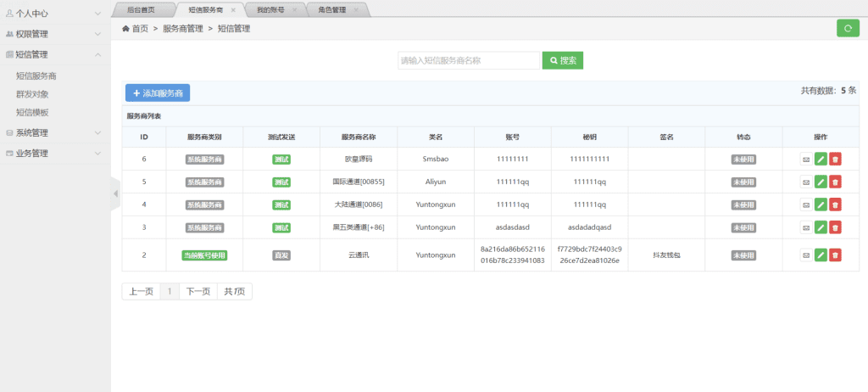
Task: Collapse the 短信管理 sidebar menu
Action: click(x=55, y=54)
